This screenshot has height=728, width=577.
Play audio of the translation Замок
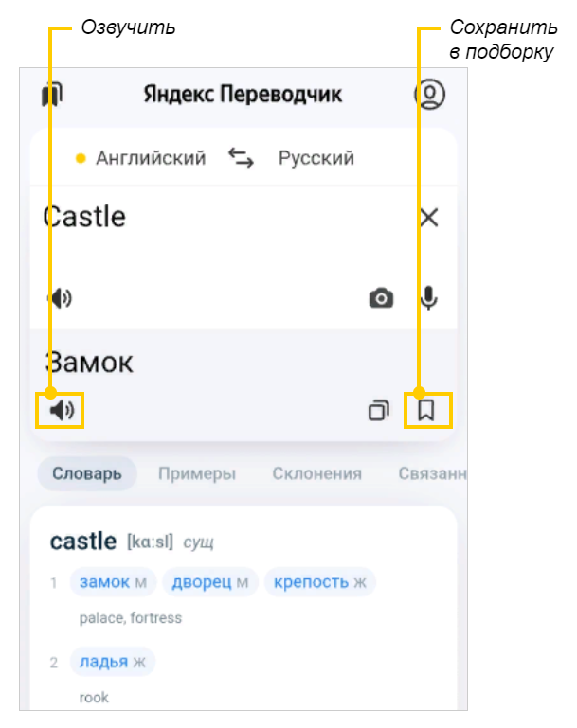[x=61, y=411]
